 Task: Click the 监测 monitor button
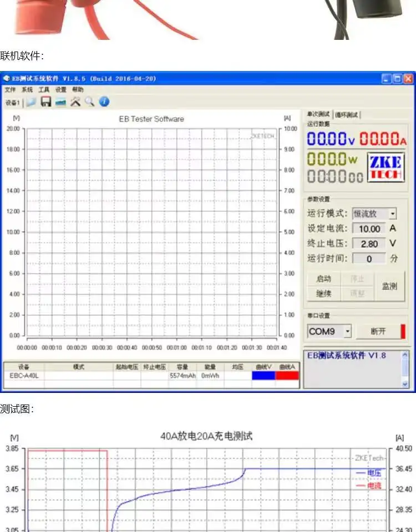pos(389,287)
